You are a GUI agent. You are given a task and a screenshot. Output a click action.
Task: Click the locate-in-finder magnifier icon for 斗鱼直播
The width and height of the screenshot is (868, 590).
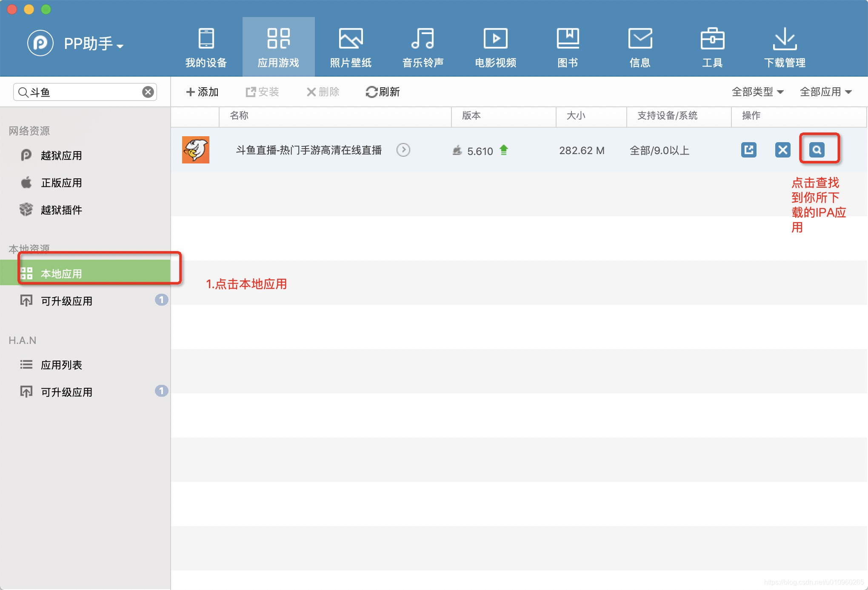817,150
